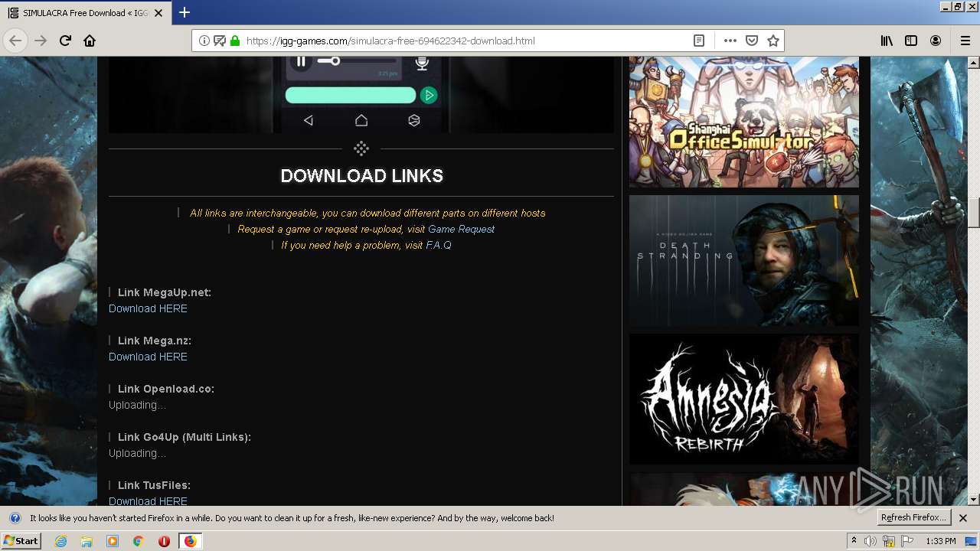
Task: Select the SIMULACRA Free Download tab
Action: pos(85,13)
